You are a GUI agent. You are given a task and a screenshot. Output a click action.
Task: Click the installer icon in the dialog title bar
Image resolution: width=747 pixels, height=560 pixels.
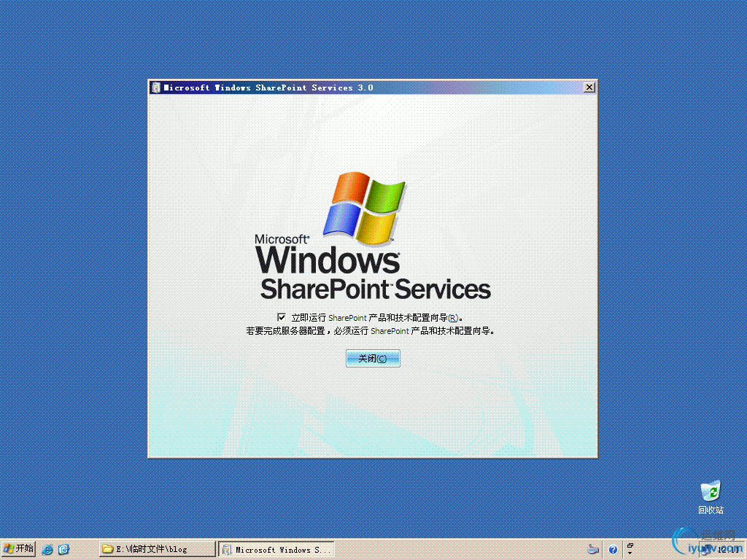coord(156,87)
